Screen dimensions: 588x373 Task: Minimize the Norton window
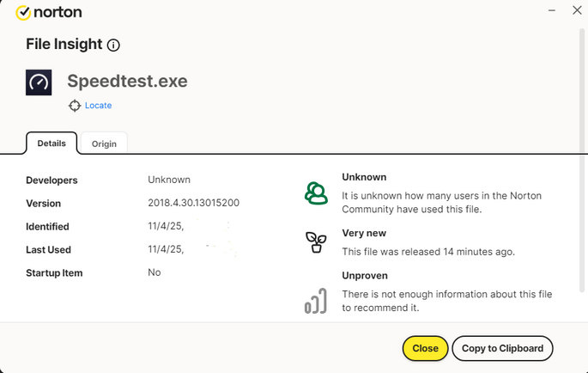[x=550, y=10]
